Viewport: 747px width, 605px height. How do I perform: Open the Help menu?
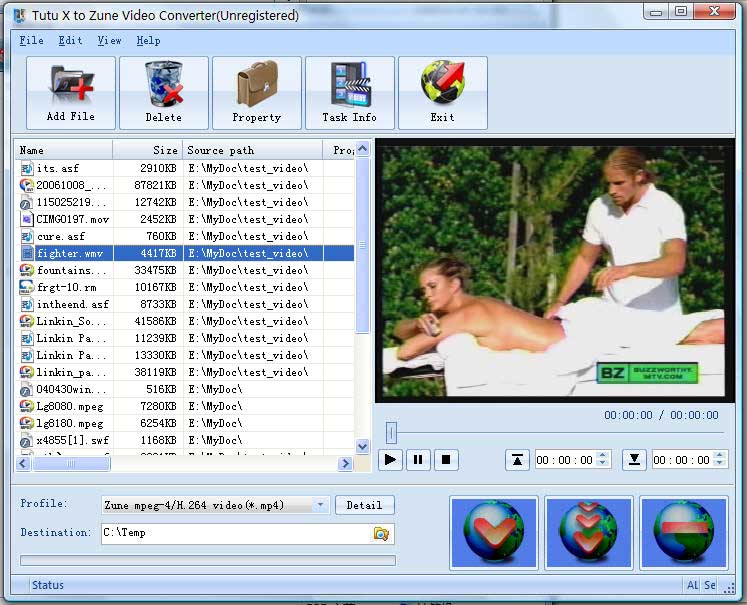coord(148,40)
